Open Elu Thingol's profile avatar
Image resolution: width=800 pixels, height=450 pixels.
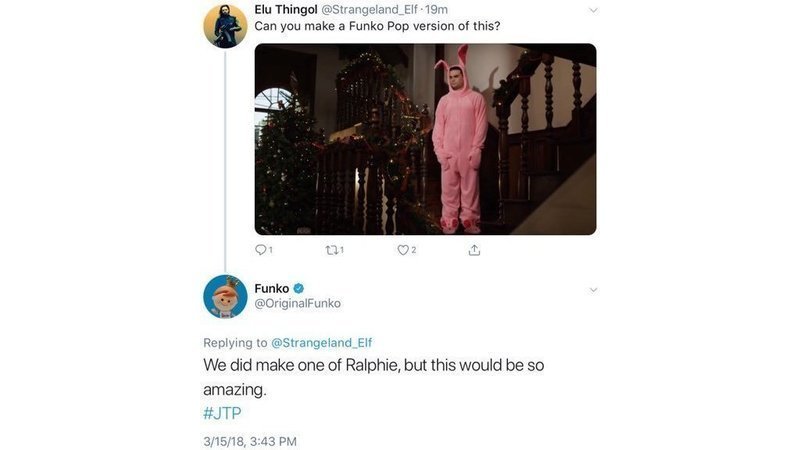225,26
